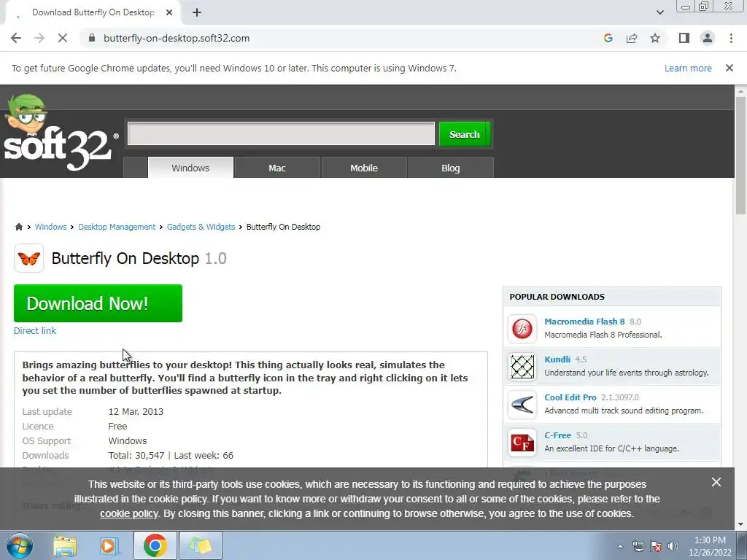Open the folder window taskbar item

(x=201, y=545)
